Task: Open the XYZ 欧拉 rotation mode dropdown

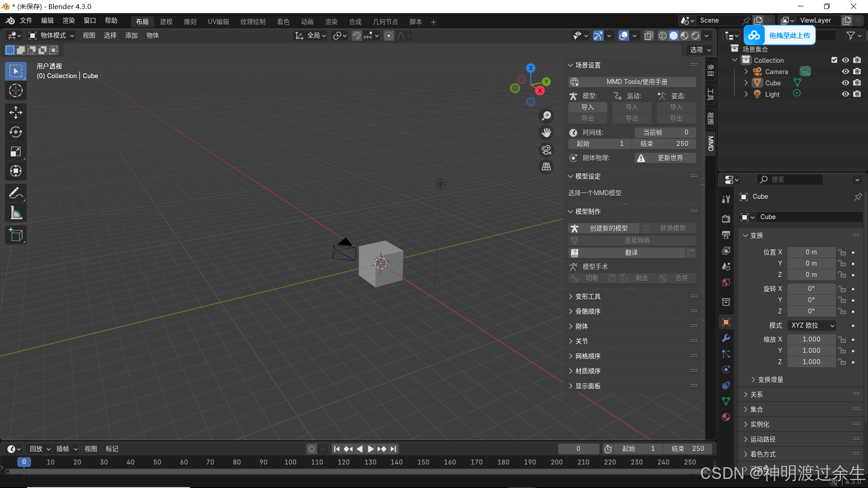Action: pos(812,325)
